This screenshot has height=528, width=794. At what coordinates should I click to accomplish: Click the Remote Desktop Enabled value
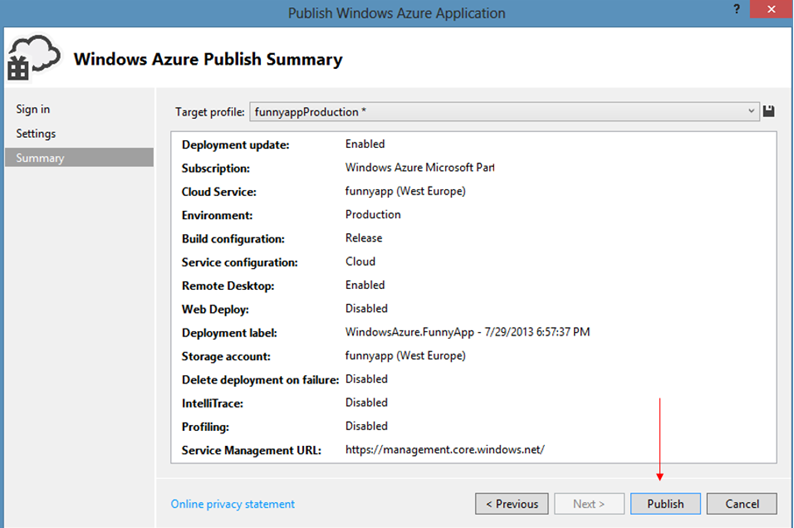pyautogui.click(x=365, y=285)
